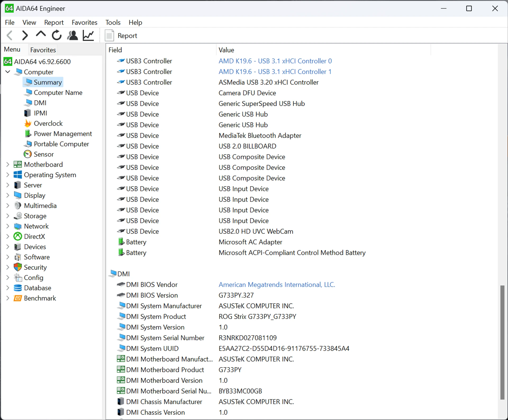508x420 pixels.
Task: Click the Report toolbar button
Action: (121, 35)
